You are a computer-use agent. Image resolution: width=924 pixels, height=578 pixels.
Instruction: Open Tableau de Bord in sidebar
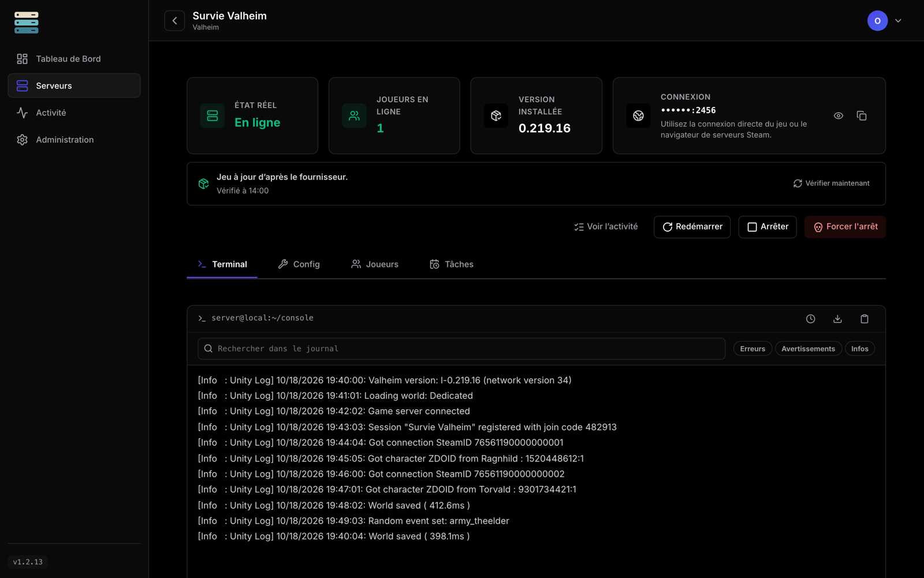pyautogui.click(x=74, y=59)
